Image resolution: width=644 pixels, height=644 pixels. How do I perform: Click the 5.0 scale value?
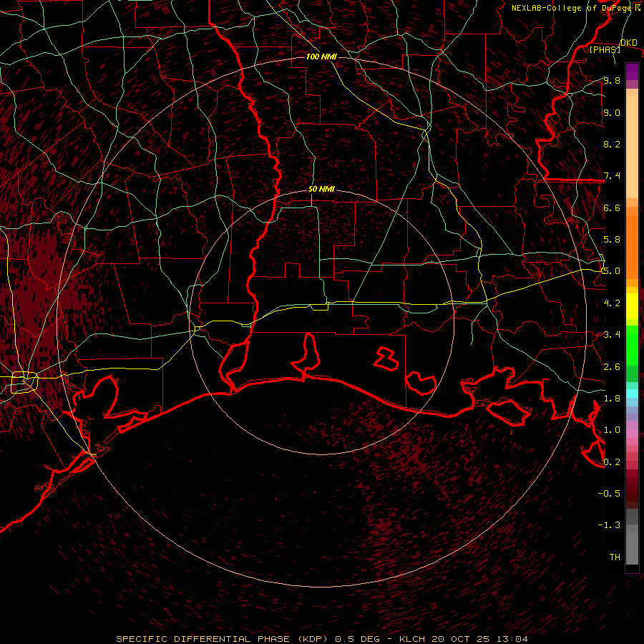tap(612, 271)
